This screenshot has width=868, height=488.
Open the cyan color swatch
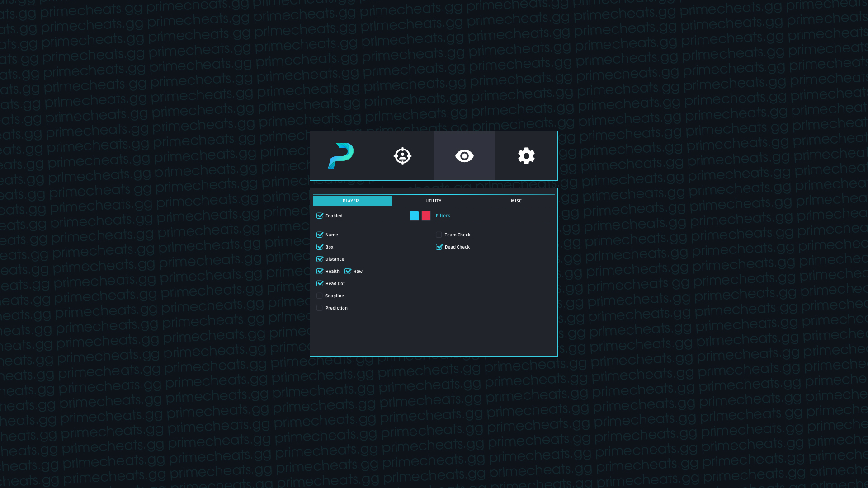414,216
